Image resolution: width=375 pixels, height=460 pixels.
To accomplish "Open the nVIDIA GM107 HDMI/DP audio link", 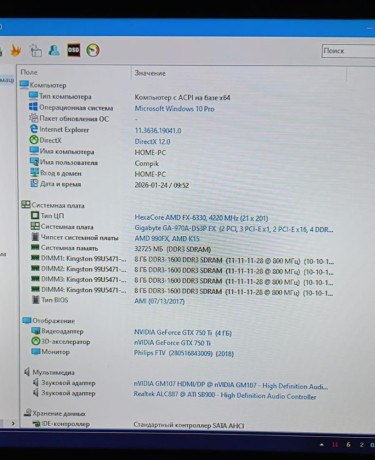I will click(231, 385).
